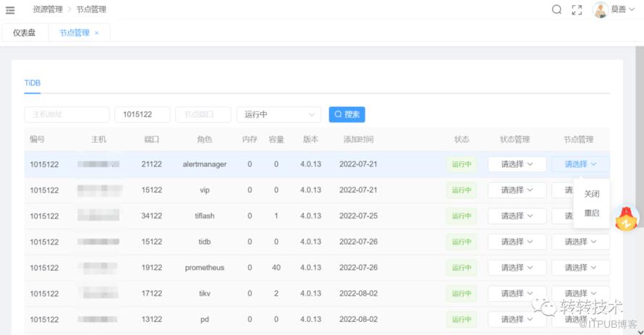Focus the 主机地址 input field

67,114
